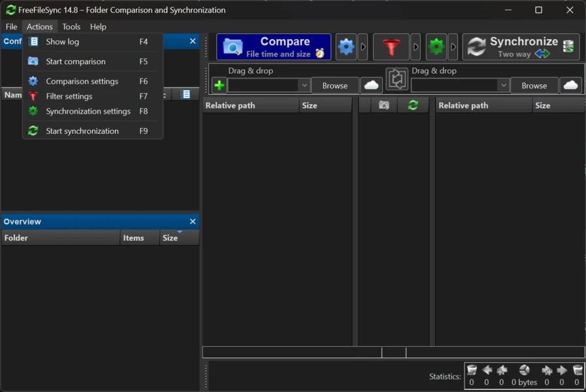The width and height of the screenshot is (586, 392).
Task: Select Show log menu entry
Action: [93, 41]
